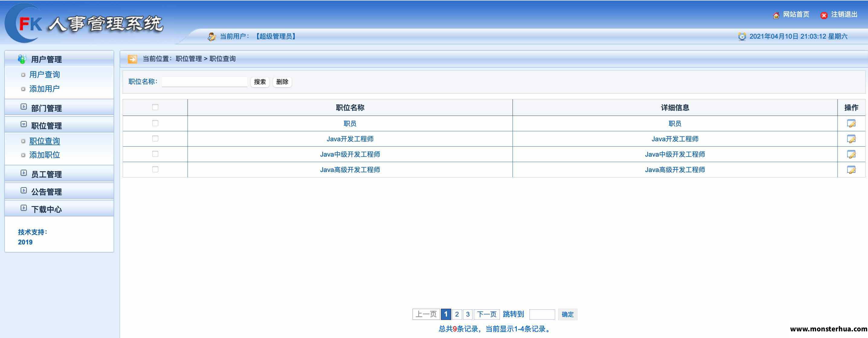This screenshot has width=868, height=338.
Task: Click Java开发工程师 in 详细信息 column
Action: (x=675, y=139)
